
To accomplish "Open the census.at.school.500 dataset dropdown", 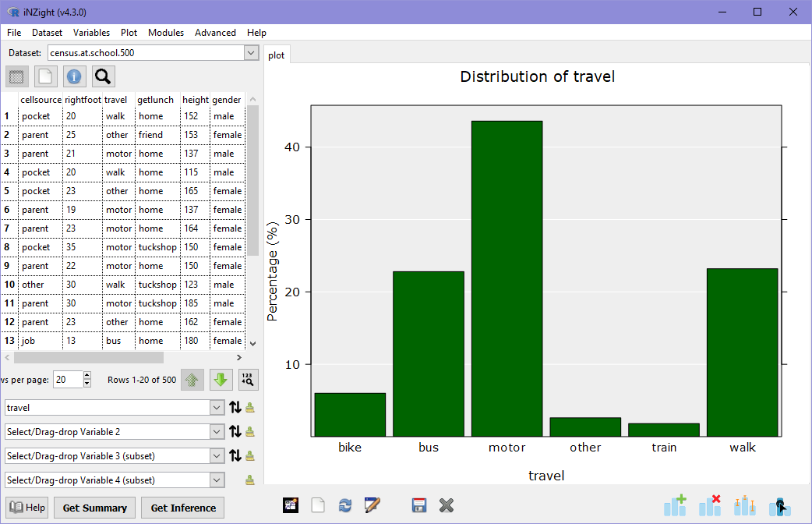I will click(x=251, y=52).
